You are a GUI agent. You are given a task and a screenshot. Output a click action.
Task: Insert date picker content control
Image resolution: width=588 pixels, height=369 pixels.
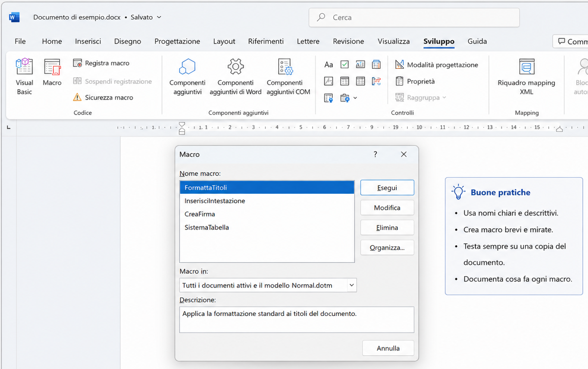pyautogui.click(x=377, y=64)
